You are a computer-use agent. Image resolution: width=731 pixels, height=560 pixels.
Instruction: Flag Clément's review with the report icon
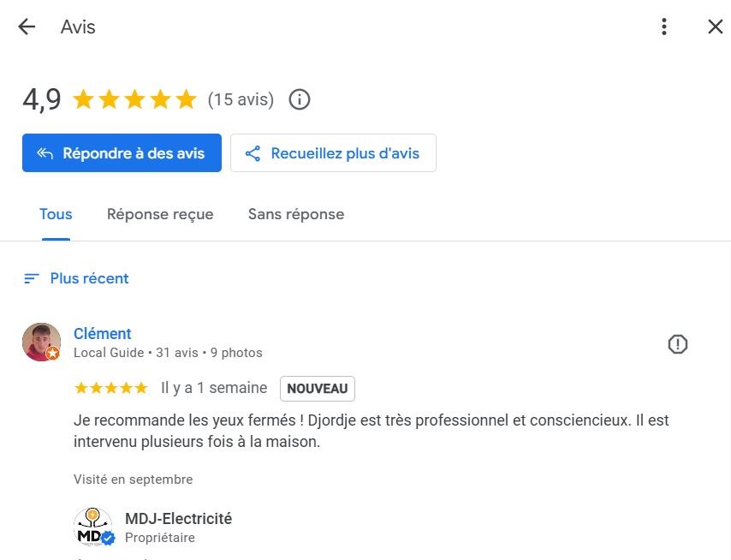pos(678,344)
